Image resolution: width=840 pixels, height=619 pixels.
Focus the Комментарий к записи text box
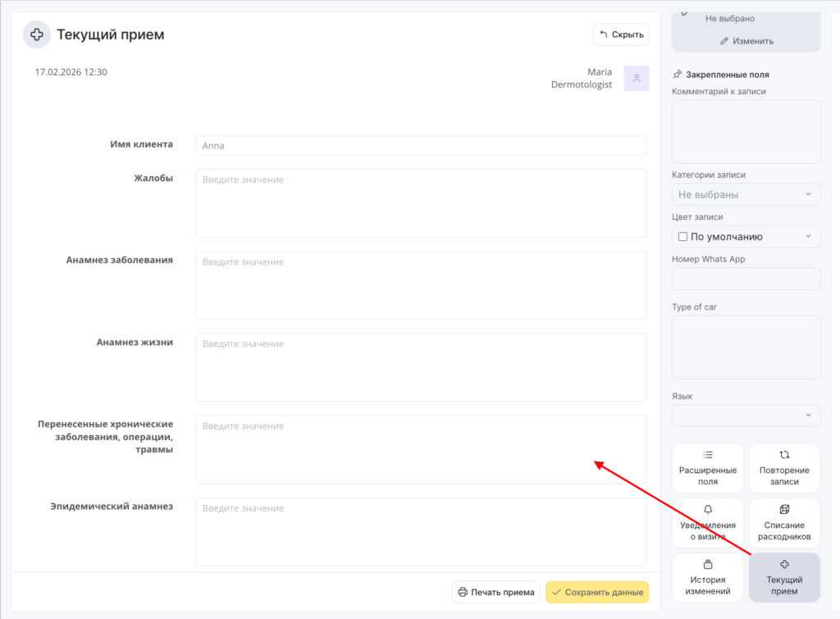[746, 131]
